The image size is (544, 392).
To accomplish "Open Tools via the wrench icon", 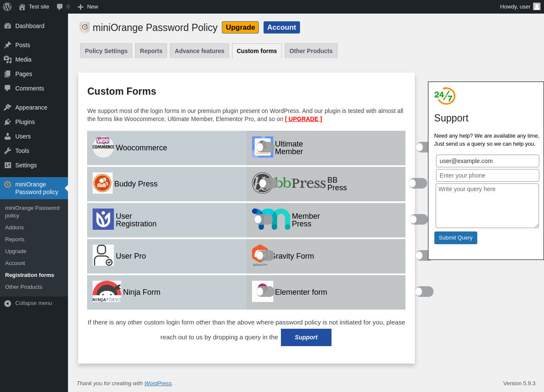I will point(8,151).
